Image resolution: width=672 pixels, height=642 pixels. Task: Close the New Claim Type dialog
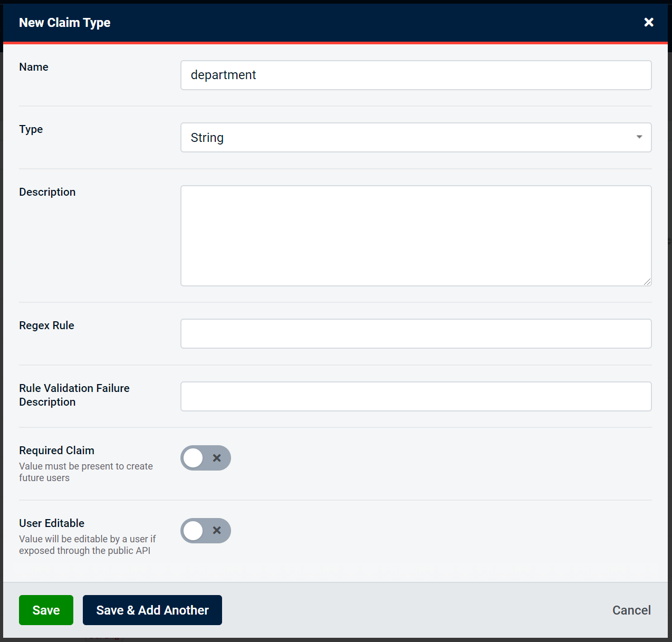click(648, 22)
